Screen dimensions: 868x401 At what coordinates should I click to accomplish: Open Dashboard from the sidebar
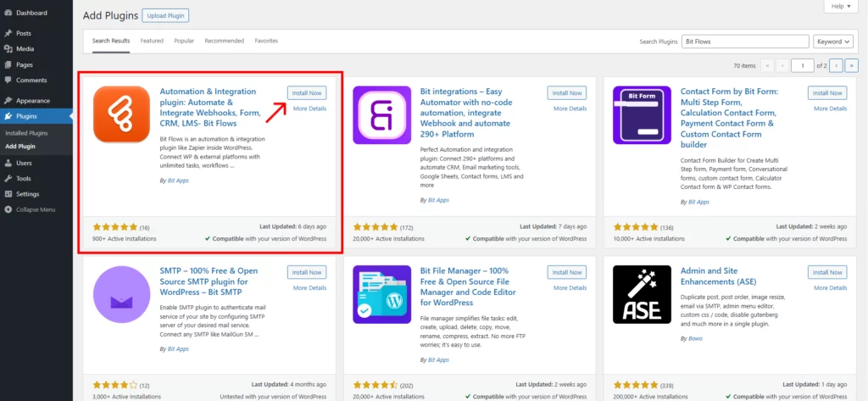31,14
